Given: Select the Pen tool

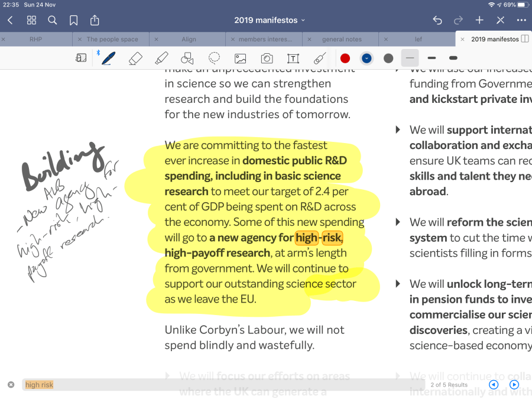Looking at the screenshot, I should click(x=108, y=59).
